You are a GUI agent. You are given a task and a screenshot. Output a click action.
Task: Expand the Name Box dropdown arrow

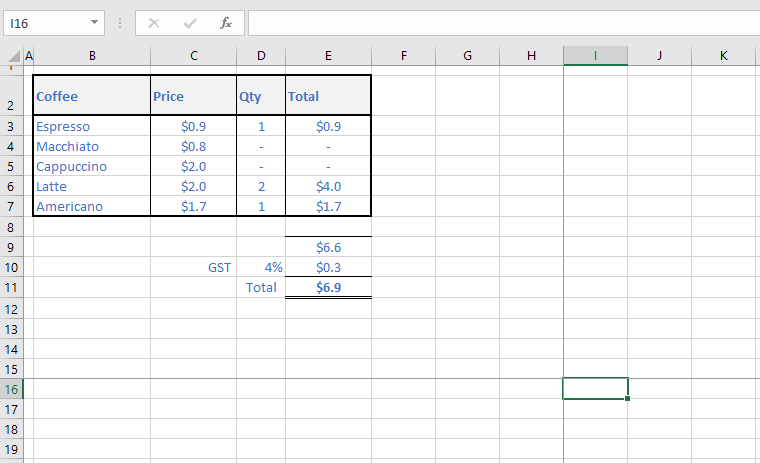click(x=95, y=23)
